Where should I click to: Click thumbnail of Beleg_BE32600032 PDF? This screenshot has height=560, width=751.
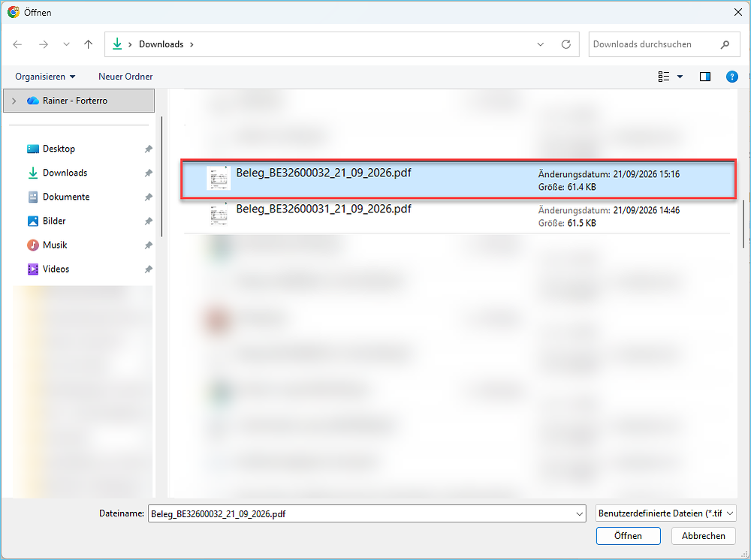[x=219, y=178]
